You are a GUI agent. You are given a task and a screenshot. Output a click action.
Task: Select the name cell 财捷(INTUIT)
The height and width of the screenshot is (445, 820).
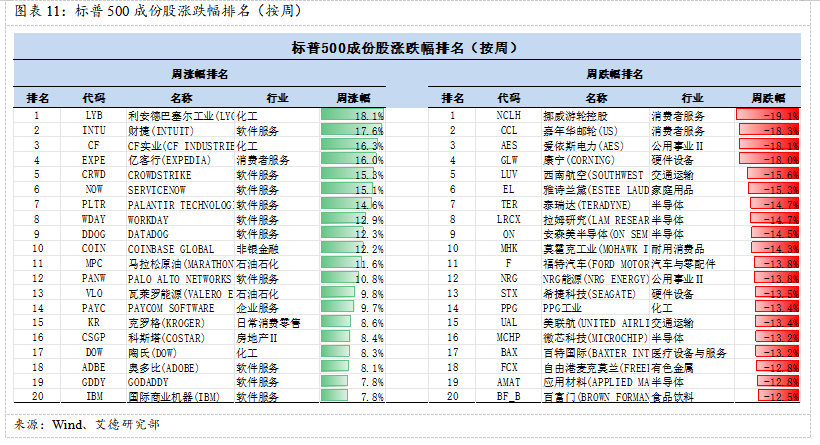tap(161, 131)
